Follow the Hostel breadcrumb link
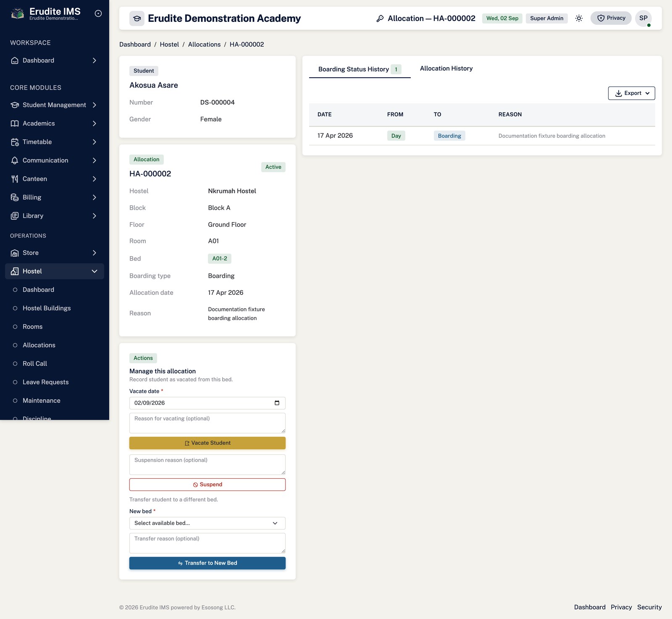Viewport: 672px width, 619px height. 169,45
